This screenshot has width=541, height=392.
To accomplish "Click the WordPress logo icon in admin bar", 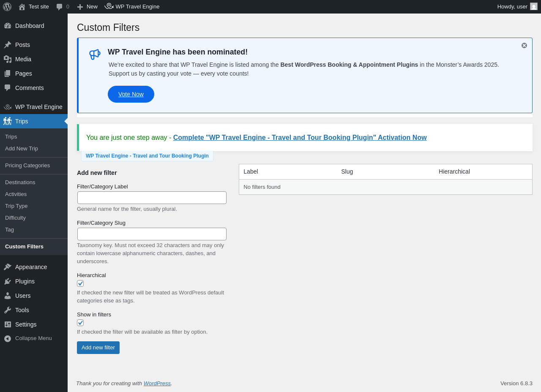I will [7, 7].
